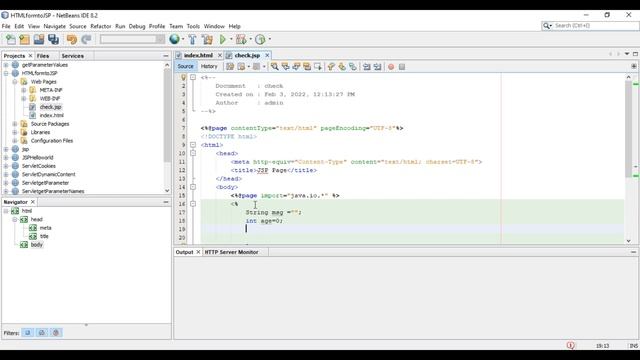Click the Last Edit icon in editor toolbar

[x=230, y=67]
